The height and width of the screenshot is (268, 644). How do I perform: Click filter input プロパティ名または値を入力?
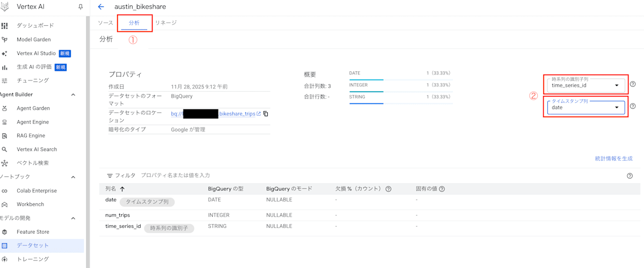175,176
